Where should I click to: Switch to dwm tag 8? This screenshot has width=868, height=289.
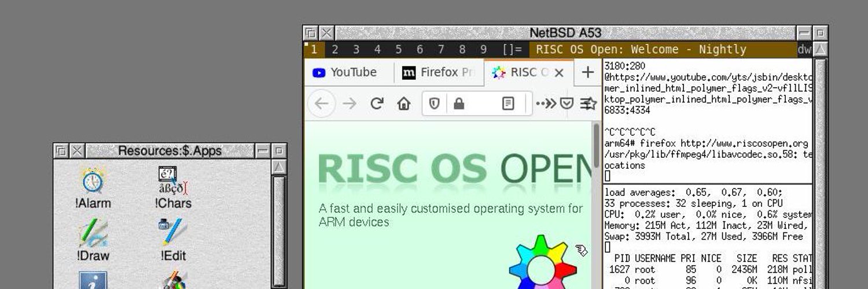pos(462,50)
